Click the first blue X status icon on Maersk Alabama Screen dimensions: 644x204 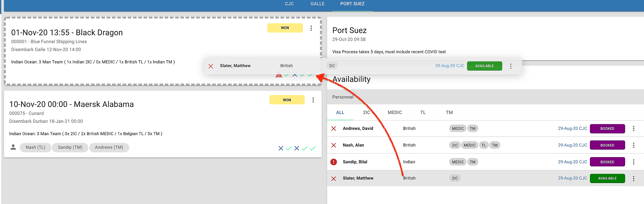click(x=281, y=148)
